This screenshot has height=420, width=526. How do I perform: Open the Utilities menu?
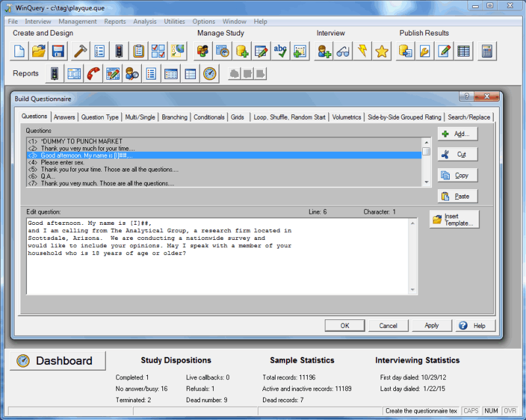click(174, 22)
